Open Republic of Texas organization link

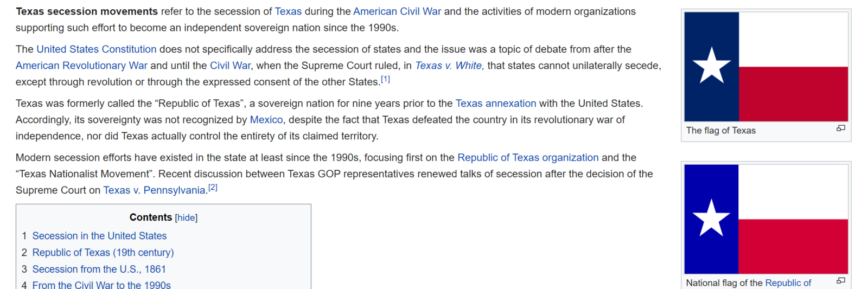[528, 158]
